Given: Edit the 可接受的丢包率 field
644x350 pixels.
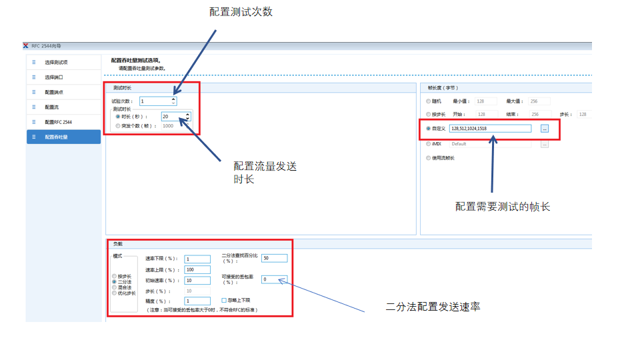Looking at the screenshot, I should [275, 280].
